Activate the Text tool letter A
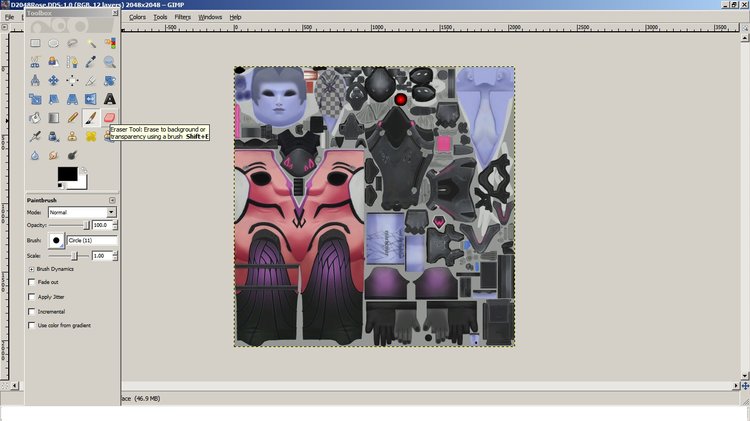The width and height of the screenshot is (750, 421). click(x=110, y=100)
